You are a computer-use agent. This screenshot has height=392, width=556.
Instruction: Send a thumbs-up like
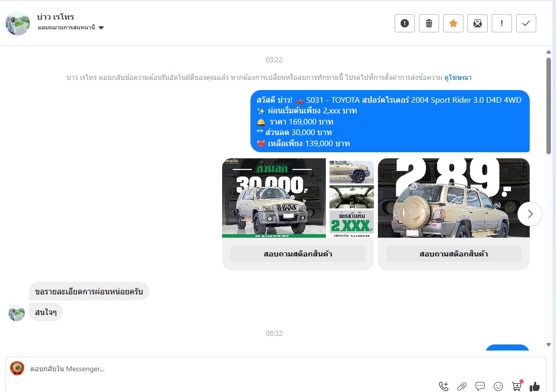click(535, 386)
